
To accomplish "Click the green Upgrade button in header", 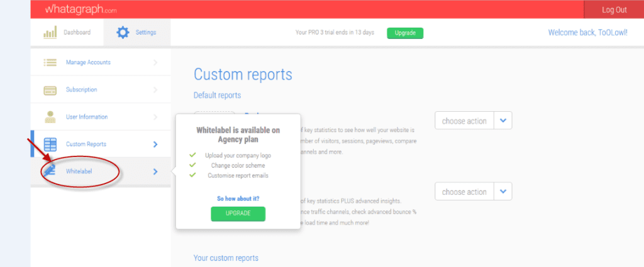I will point(405,33).
